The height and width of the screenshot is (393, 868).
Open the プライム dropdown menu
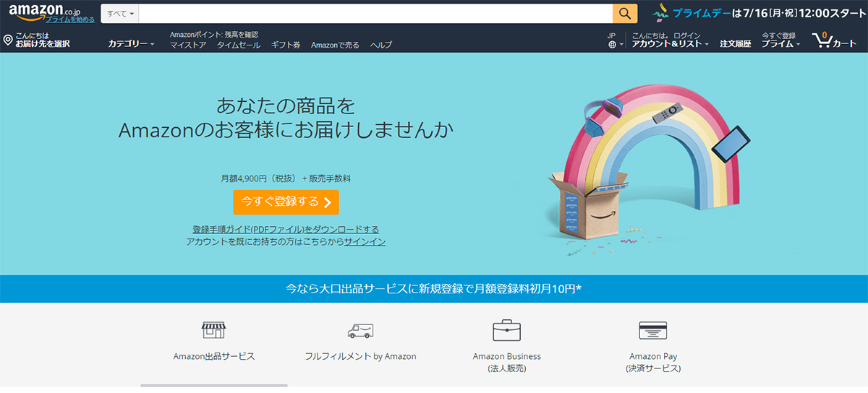[x=780, y=44]
